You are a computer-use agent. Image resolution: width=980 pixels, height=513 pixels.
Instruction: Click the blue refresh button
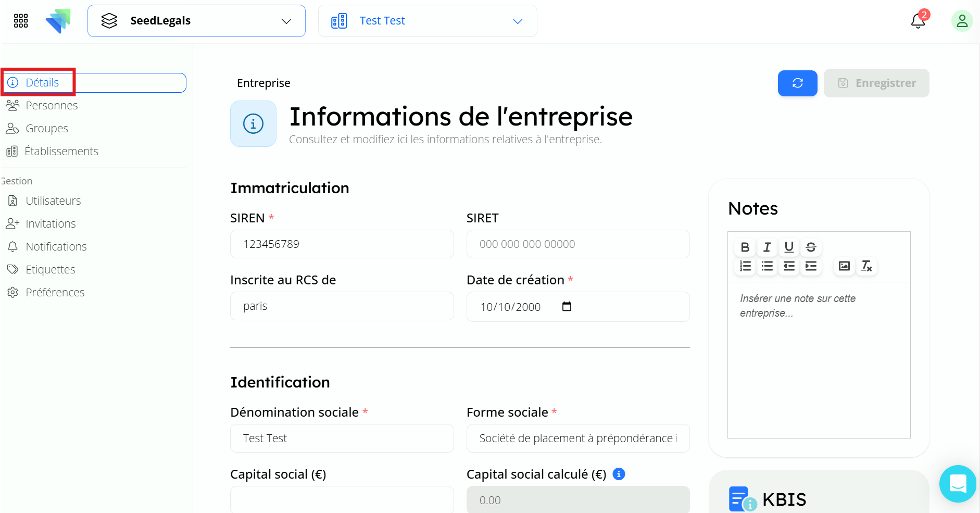797,83
